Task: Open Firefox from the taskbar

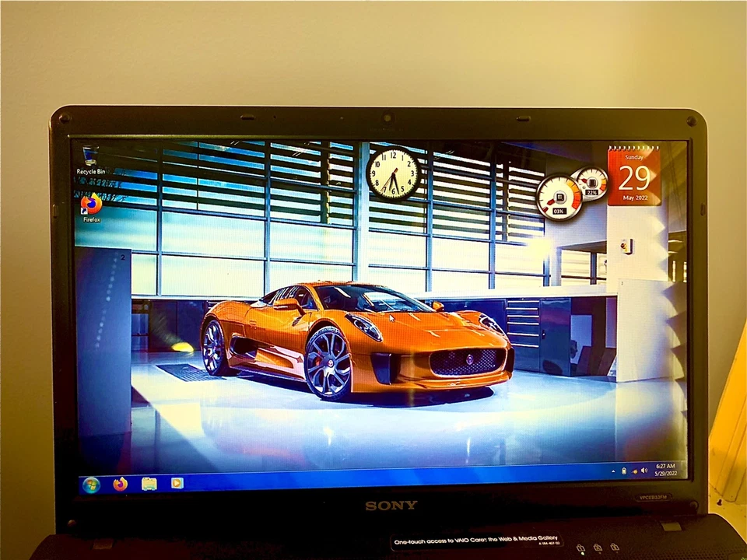Action: 119,485
